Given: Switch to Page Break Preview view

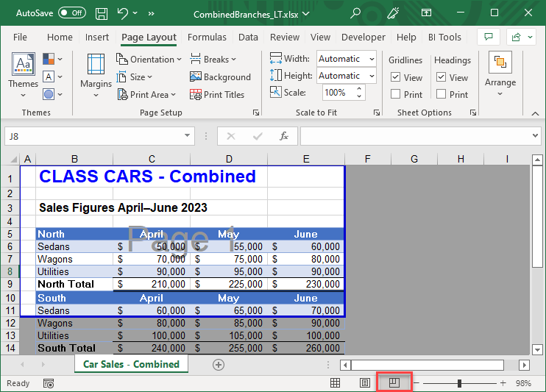Looking at the screenshot, I should 394,383.
